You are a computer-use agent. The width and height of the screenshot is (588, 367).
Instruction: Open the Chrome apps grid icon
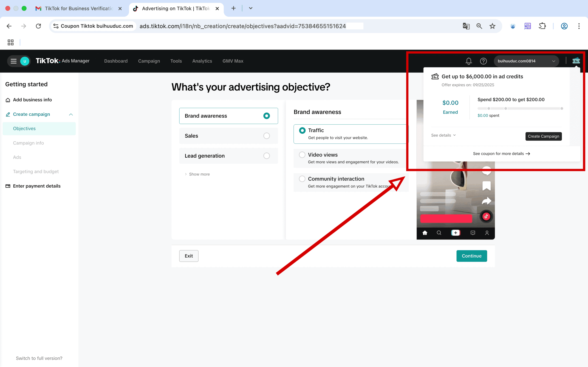pos(10,42)
